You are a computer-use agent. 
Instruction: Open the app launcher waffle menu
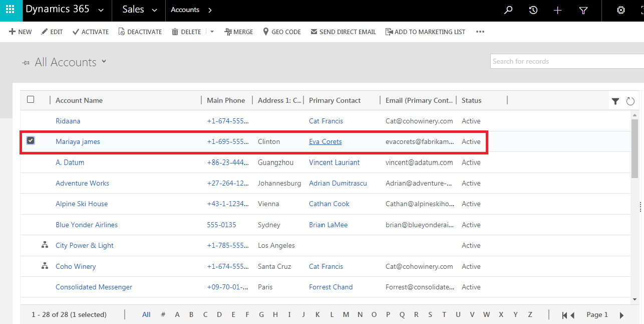tap(10, 10)
